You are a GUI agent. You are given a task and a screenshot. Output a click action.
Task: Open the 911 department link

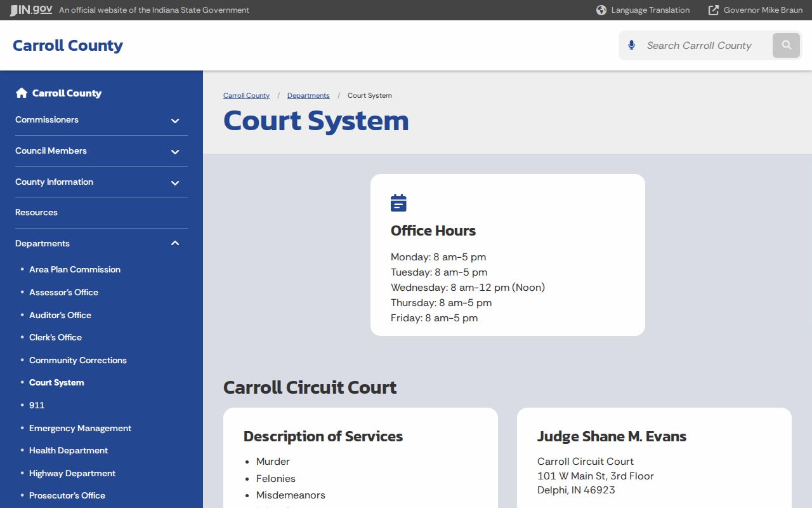click(x=37, y=405)
